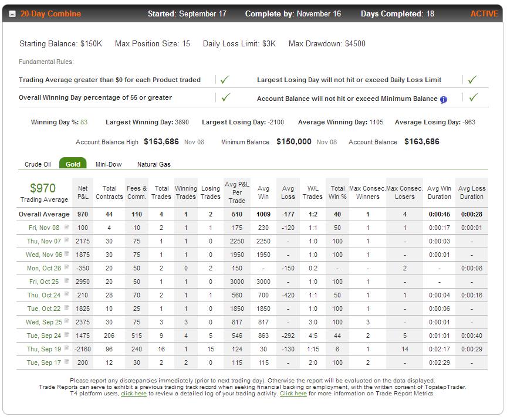Open the Thu, Sep 19 date link
The width and height of the screenshot is (507, 420).
44,349
